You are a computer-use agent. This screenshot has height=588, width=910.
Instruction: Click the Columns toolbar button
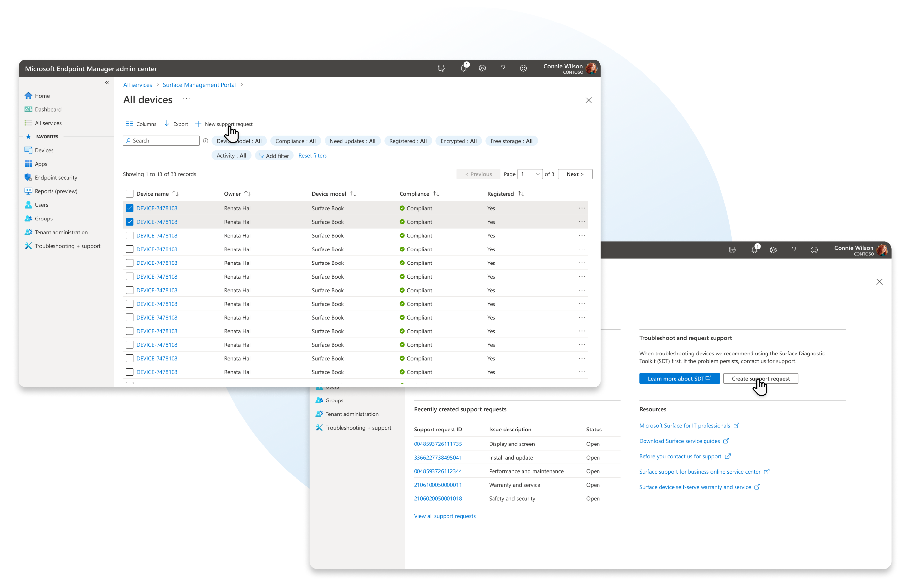(x=141, y=124)
